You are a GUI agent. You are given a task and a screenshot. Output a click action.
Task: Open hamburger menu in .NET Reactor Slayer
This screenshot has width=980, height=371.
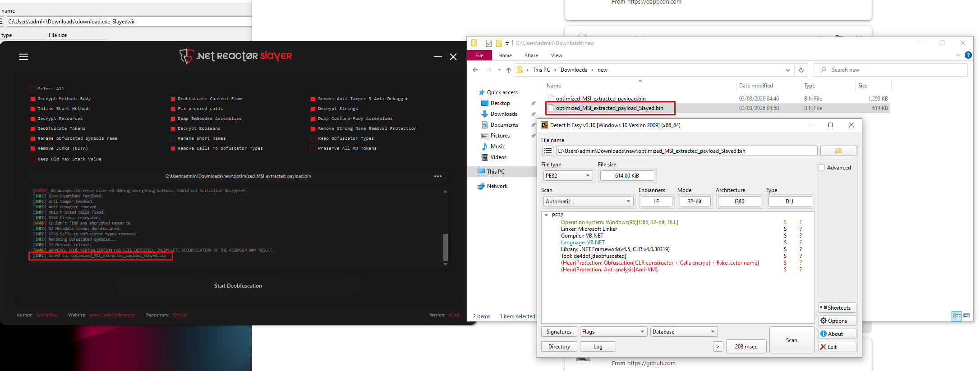point(23,57)
